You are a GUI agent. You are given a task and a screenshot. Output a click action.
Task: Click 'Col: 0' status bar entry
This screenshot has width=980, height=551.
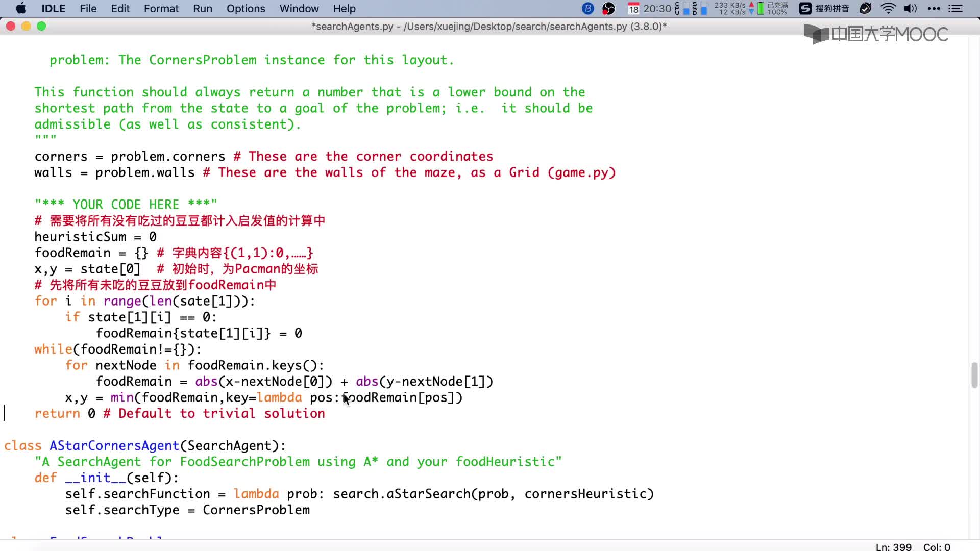coord(937,547)
